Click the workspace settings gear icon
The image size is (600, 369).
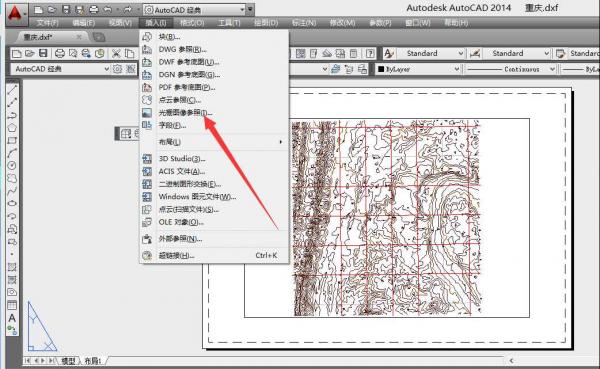[x=117, y=69]
